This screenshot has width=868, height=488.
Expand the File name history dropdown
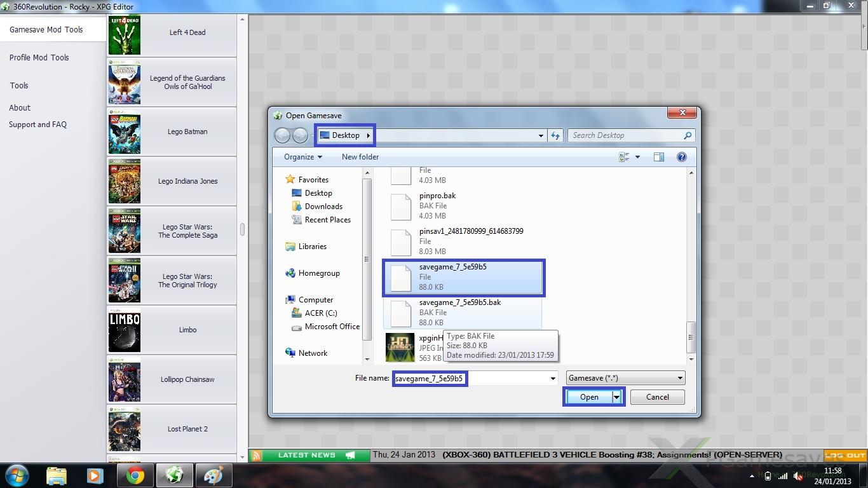pos(553,378)
